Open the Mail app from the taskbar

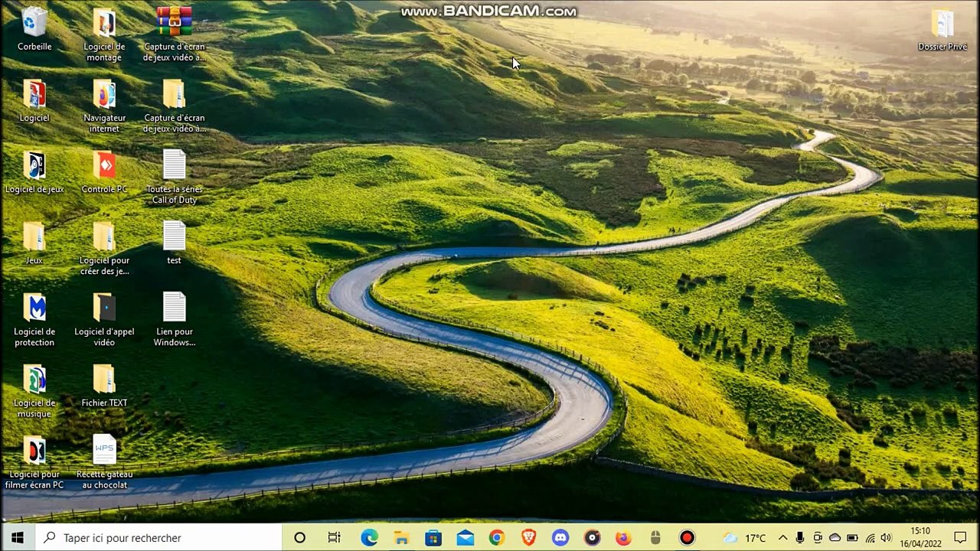[x=465, y=538]
